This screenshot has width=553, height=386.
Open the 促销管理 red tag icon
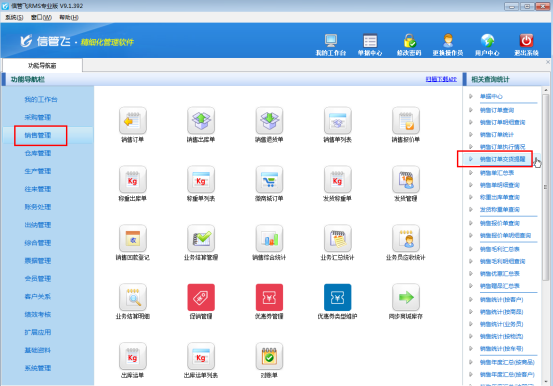(201, 297)
